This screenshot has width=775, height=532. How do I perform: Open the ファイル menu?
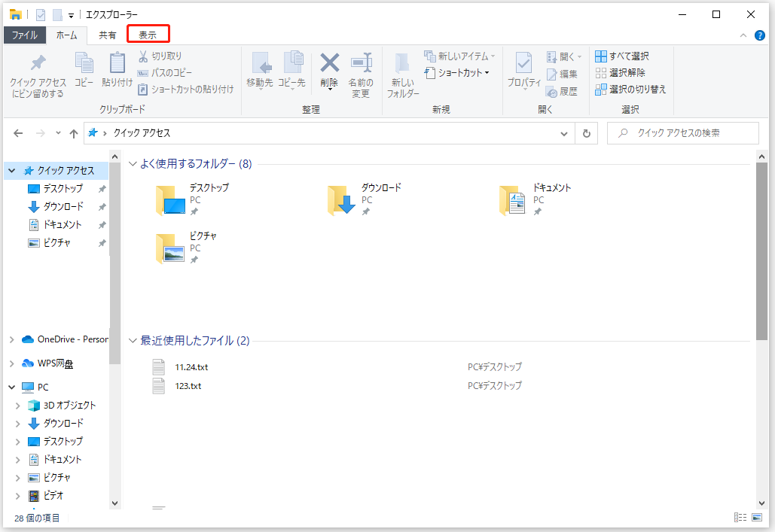(x=24, y=34)
